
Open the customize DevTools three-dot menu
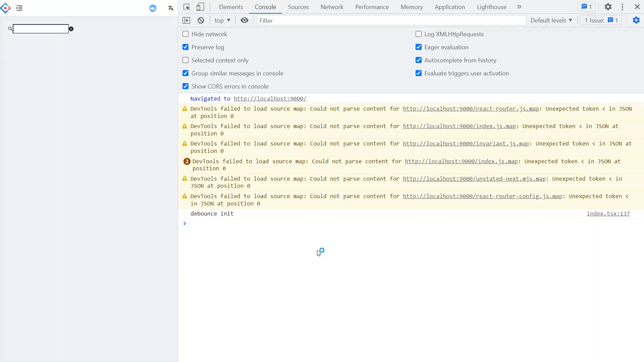pos(622,7)
